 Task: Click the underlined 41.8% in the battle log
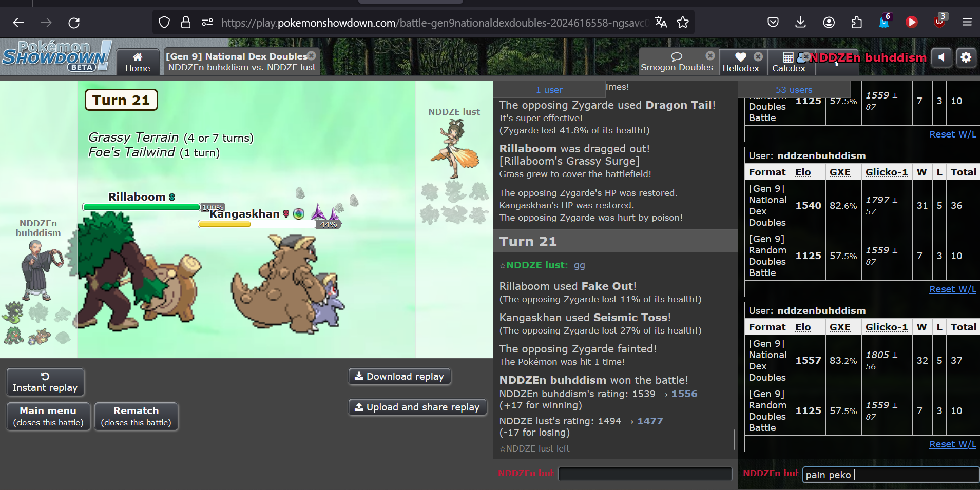coord(573,130)
